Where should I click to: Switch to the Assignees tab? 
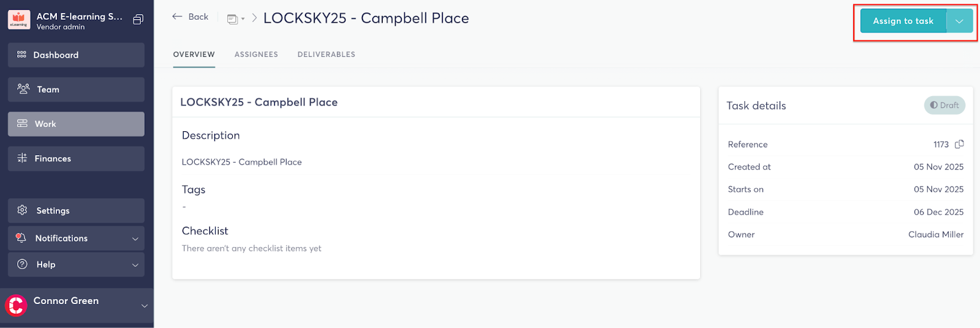pos(256,55)
